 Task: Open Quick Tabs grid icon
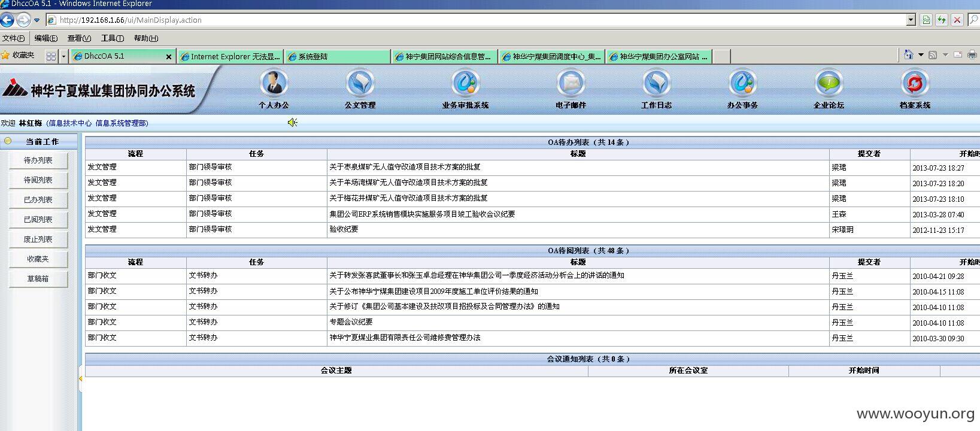(51, 56)
